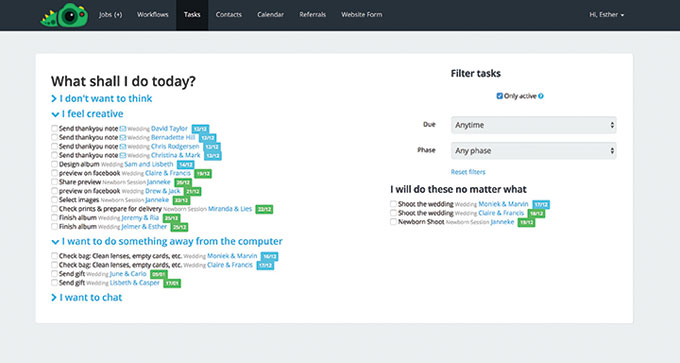Check Shoot the wedding for Claire & Francis

click(x=393, y=213)
